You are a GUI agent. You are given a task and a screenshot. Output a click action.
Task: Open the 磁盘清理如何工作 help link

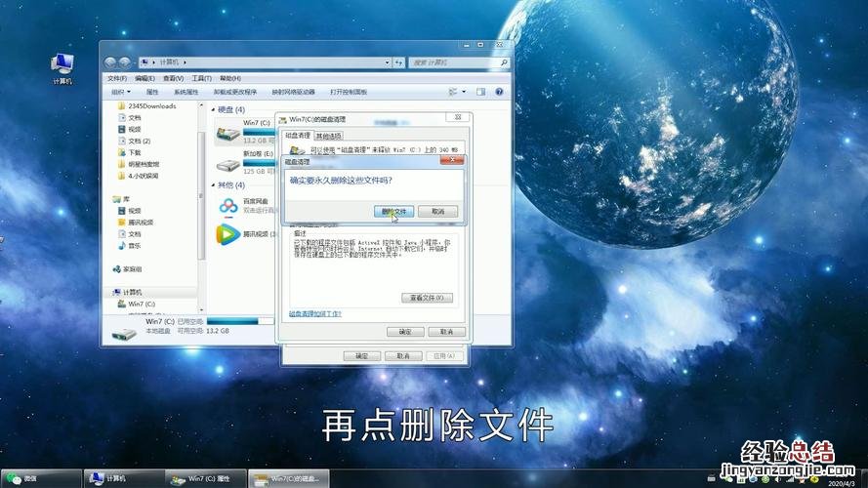tap(315, 313)
